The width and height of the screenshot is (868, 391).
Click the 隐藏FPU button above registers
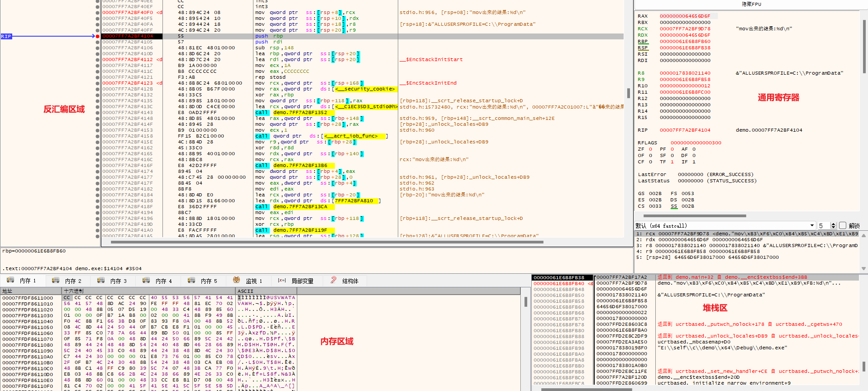pyautogui.click(x=751, y=4)
